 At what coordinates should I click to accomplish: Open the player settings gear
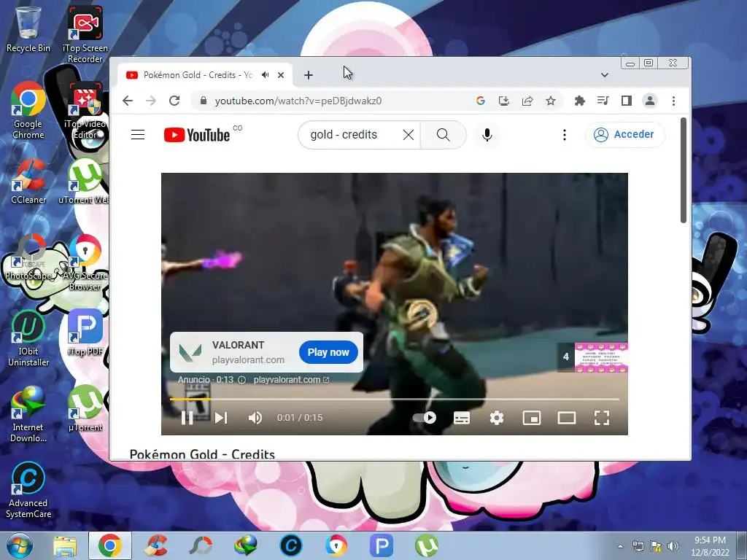pyautogui.click(x=496, y=418)
